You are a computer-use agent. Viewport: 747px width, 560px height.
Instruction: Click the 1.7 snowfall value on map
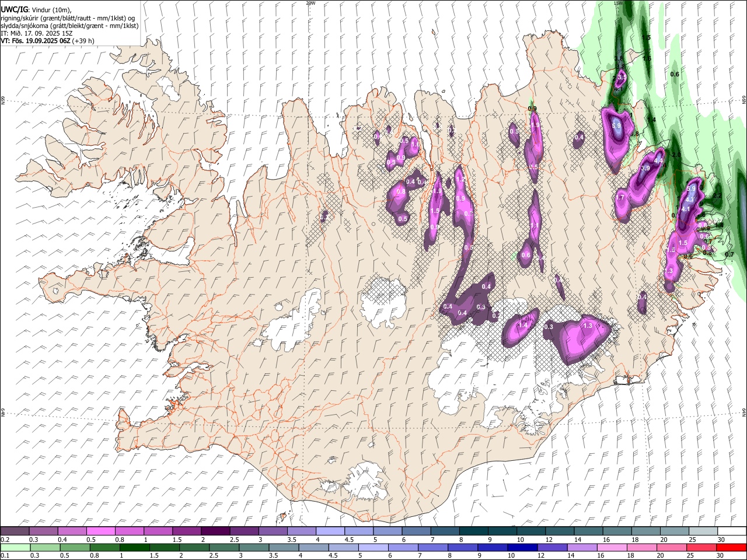coord(620,198)
